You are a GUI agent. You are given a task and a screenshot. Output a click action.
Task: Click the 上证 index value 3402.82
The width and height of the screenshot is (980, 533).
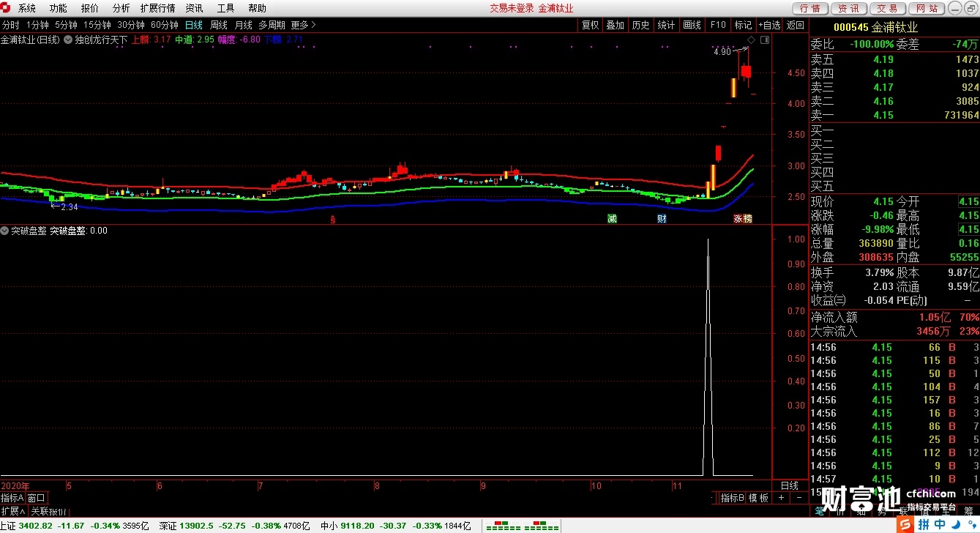(x=37, y=526)
